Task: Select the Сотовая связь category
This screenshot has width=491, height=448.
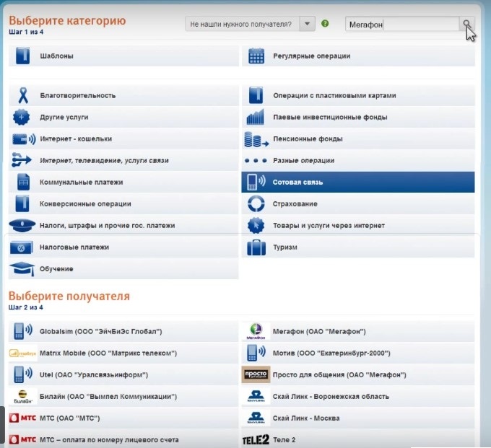Action: tap(358, 182)
